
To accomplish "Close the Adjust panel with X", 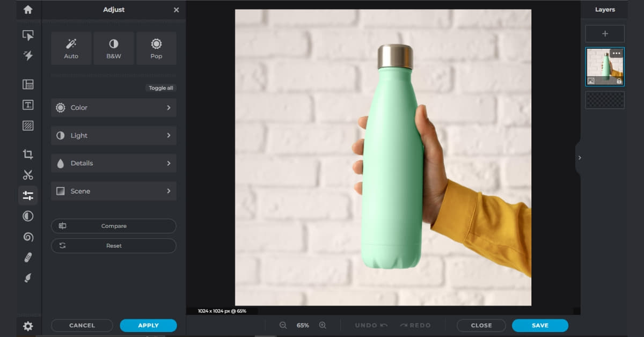I will tap(177, 10).
